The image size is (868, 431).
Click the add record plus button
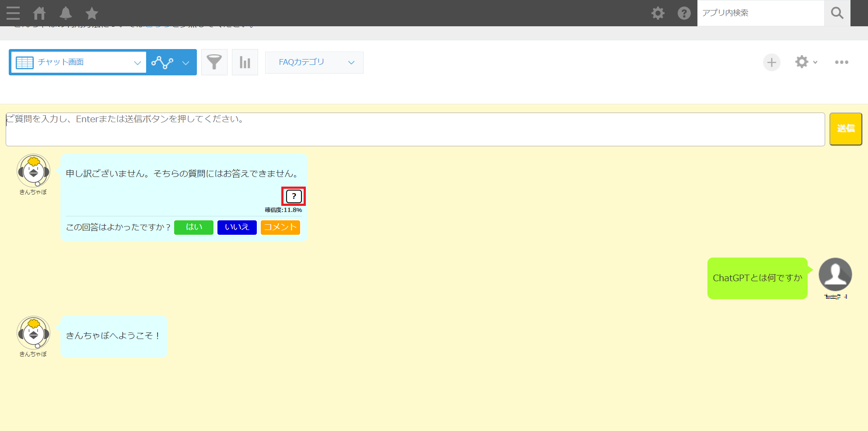click(771, 62)
